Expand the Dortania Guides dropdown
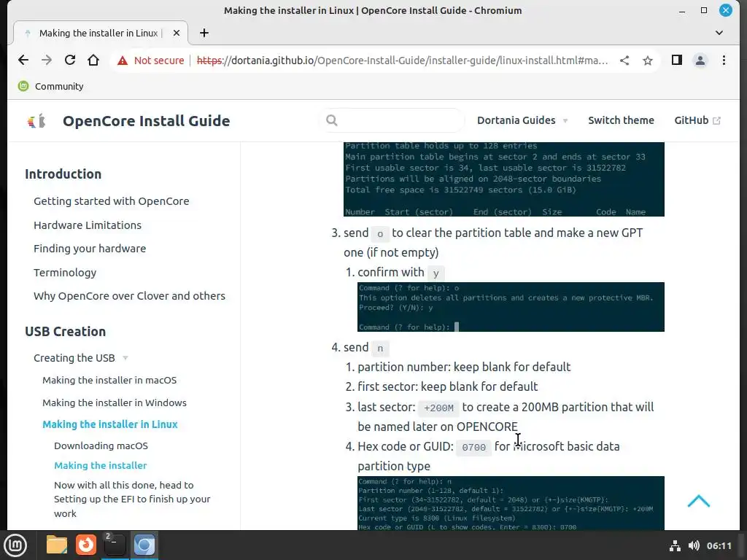The image size is (747, 560). 522,120
